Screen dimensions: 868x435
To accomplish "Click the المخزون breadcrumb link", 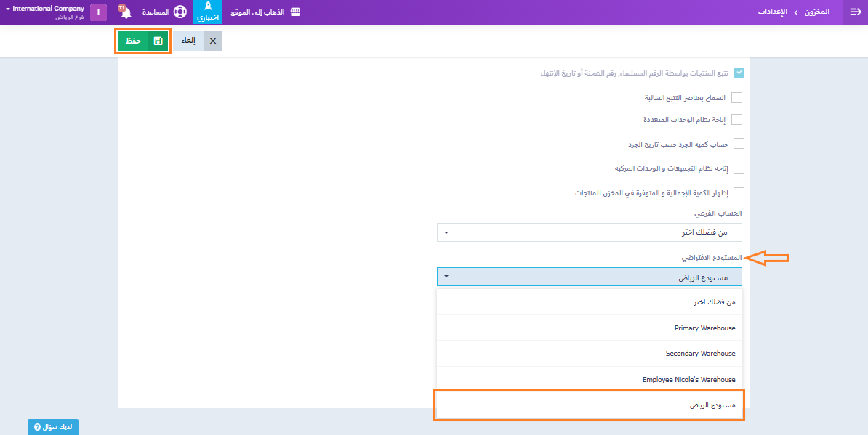I will [818, 12].
